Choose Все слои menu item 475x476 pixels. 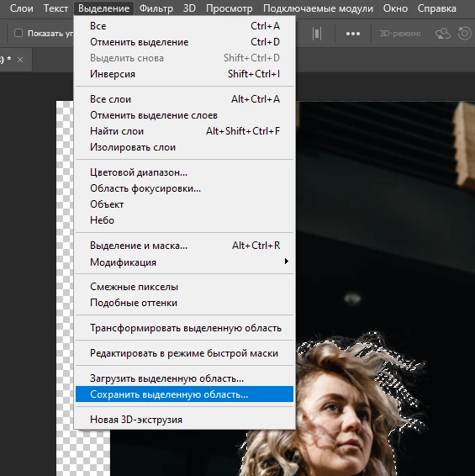coord(185,99)
